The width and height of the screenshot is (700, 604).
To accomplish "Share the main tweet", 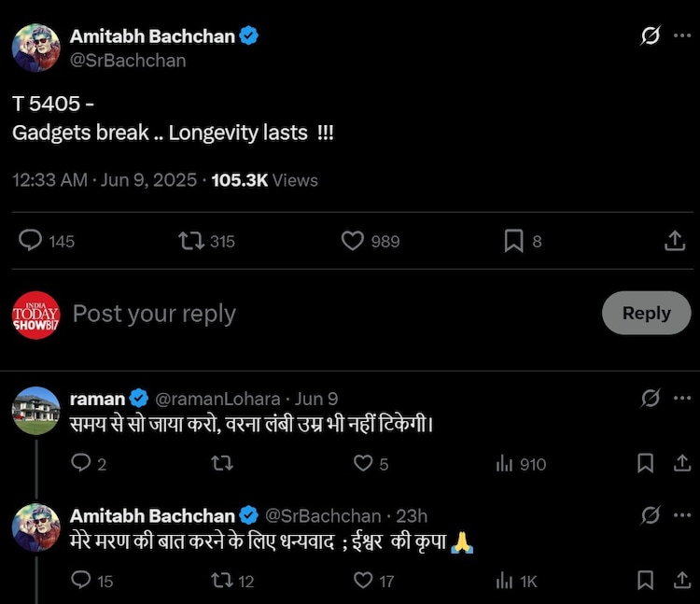I will pyautogui.click(x=675, y=241).
